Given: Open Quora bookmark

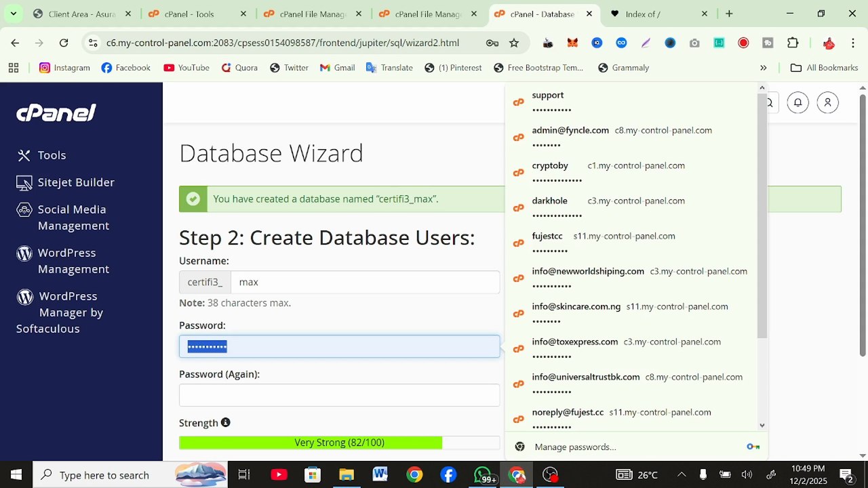Looking at the screenshot, I should coord(239,68).
